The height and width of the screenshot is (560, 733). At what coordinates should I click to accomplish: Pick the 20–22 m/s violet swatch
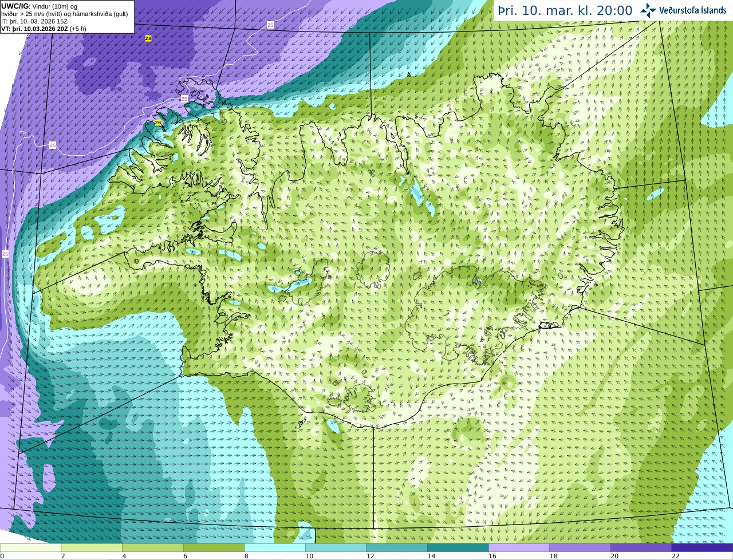(641, 547)
